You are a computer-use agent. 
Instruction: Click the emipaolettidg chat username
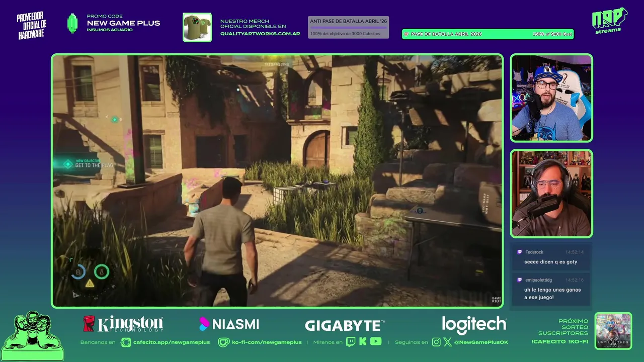click(x=538, y=280)
